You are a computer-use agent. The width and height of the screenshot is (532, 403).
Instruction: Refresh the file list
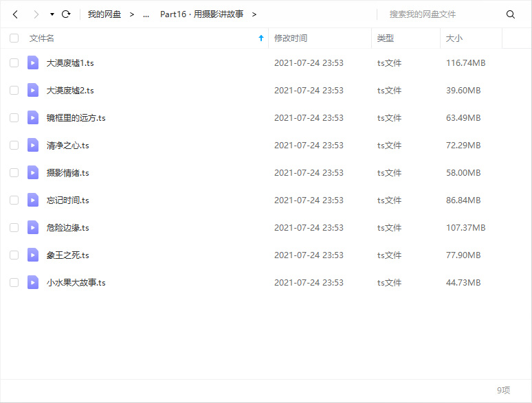pyautogui.click(x=66, y=14)
